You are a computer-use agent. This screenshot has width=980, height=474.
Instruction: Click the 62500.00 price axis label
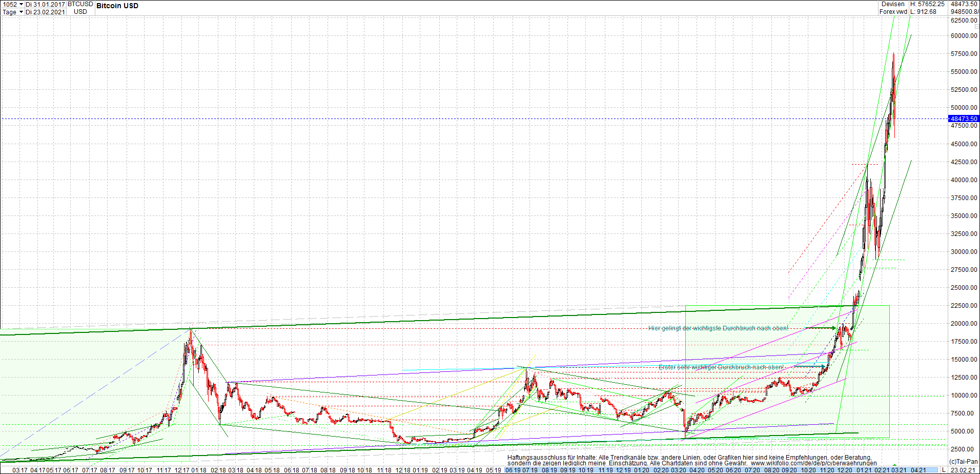coord(964,21)
